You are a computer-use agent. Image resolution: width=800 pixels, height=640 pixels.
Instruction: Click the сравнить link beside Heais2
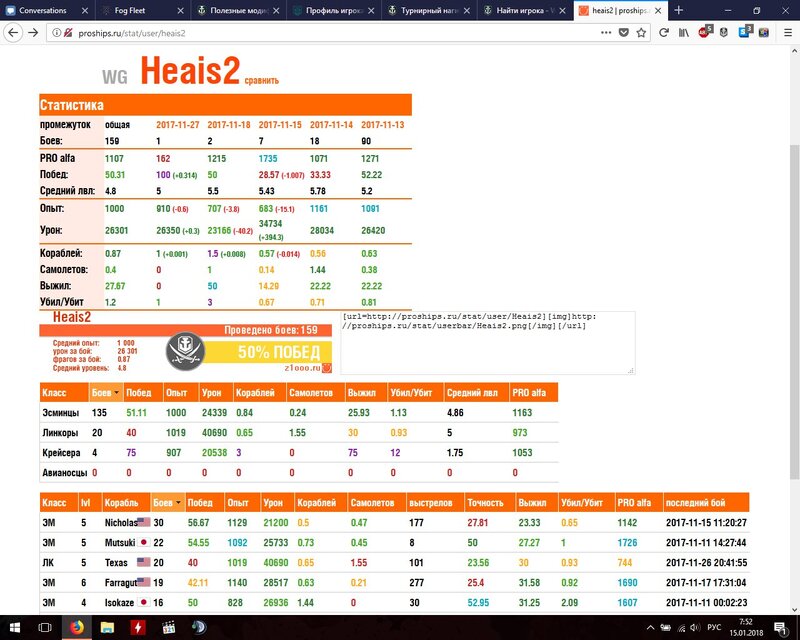[262, 80]
